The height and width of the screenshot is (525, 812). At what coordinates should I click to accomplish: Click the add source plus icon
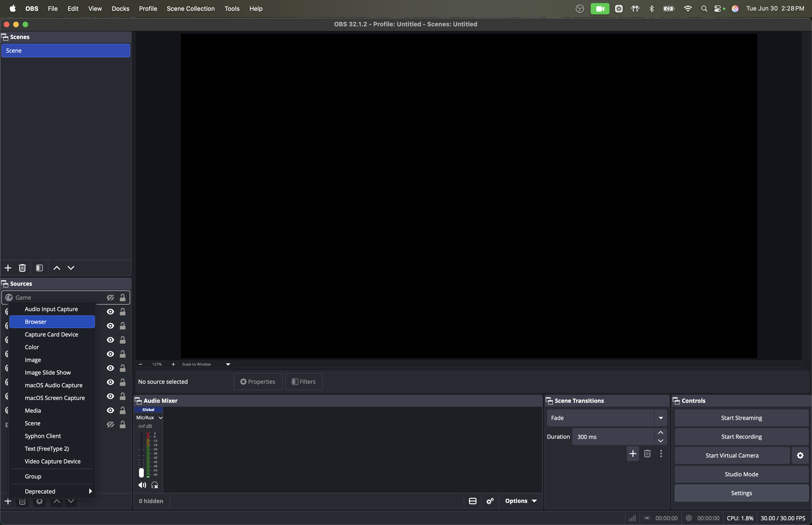point(8,501)
